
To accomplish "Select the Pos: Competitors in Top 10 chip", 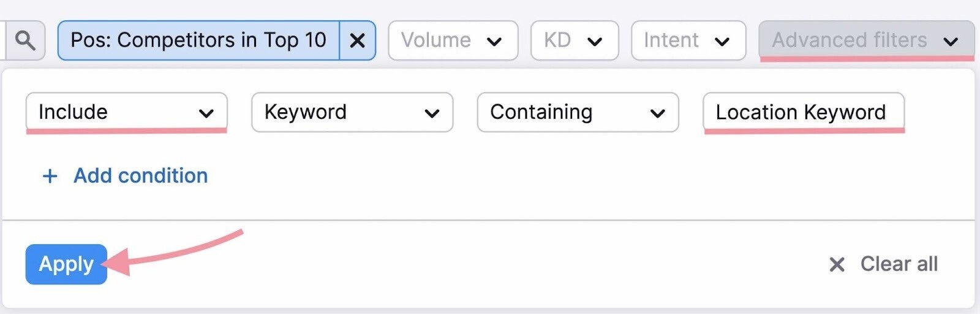I will tap(198, 40).
